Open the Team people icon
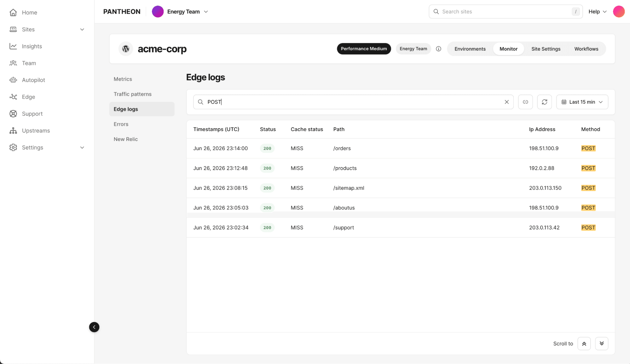This screenshot has height=364, width=630. 13,63
